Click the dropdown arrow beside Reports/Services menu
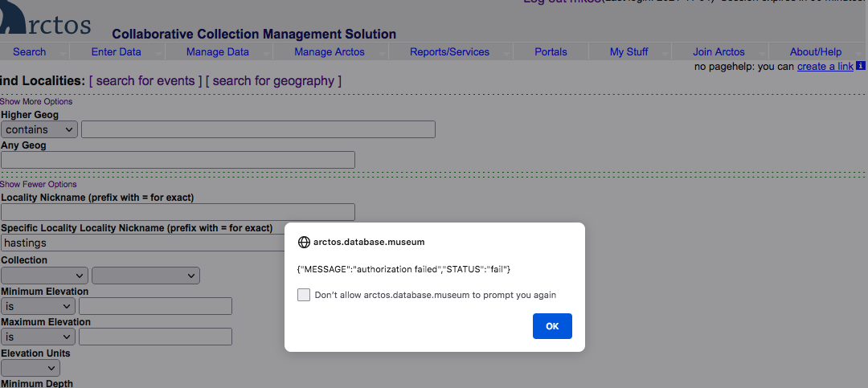 (x=506, y=55)
